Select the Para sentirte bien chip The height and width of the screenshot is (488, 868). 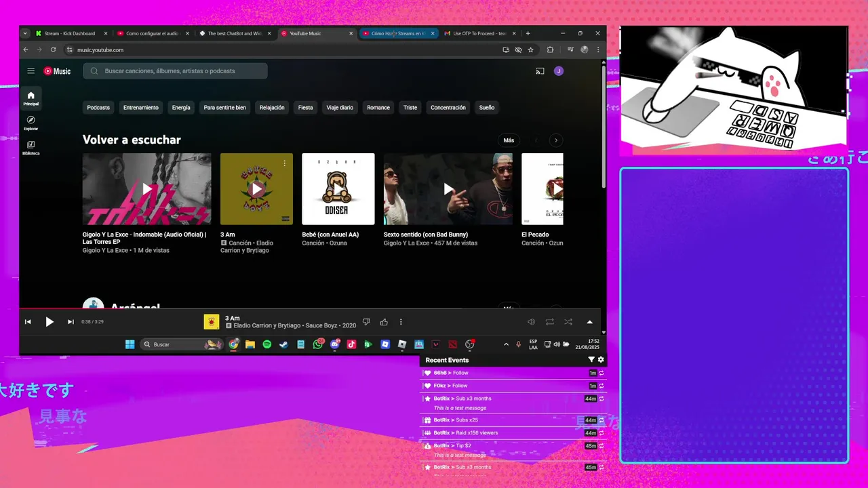point(225,108)
